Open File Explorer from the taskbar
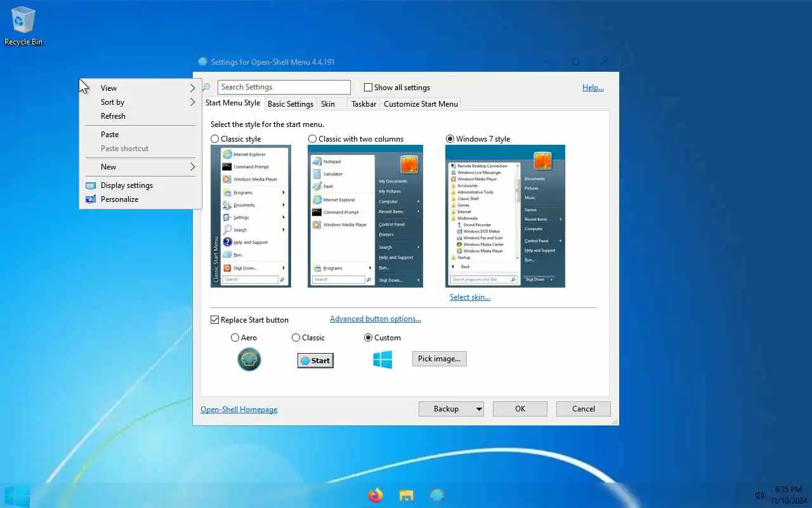812x508 pixels. (x=406, y=495)
